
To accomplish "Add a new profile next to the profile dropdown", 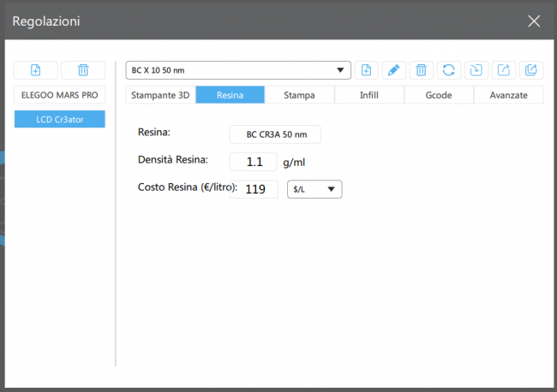I will (x=367, y=70).
